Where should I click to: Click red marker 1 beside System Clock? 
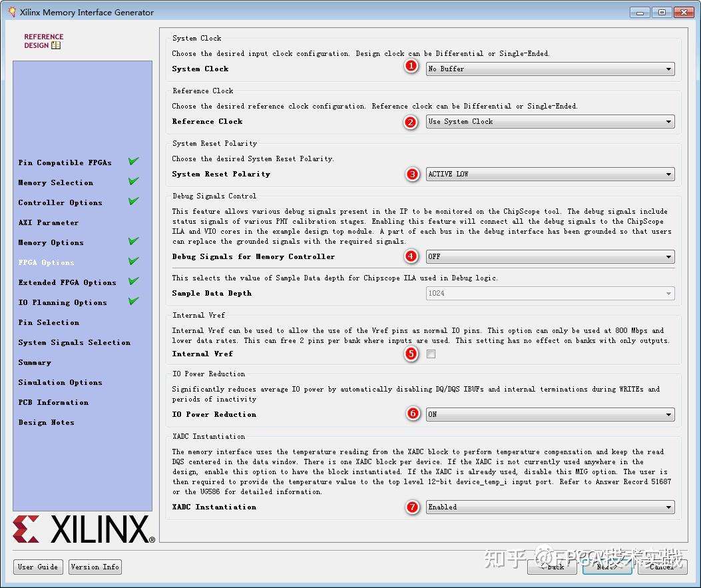click(411, 66)
